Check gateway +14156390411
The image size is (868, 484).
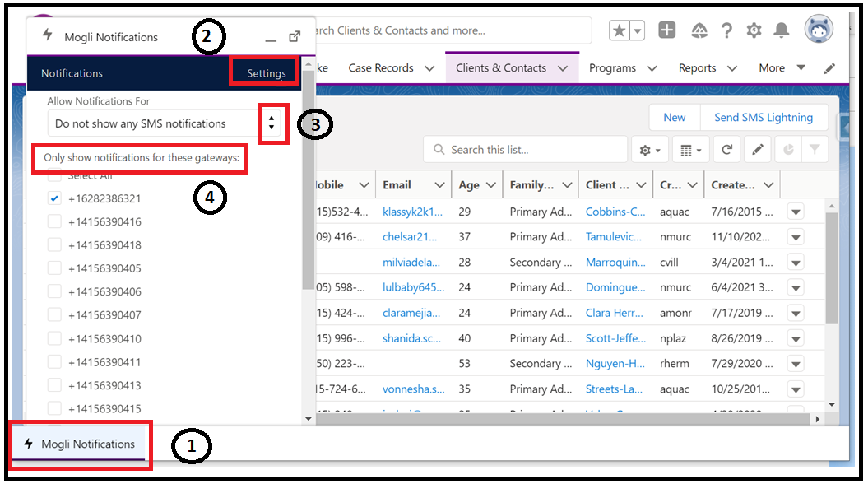click(x=54, y=361)
